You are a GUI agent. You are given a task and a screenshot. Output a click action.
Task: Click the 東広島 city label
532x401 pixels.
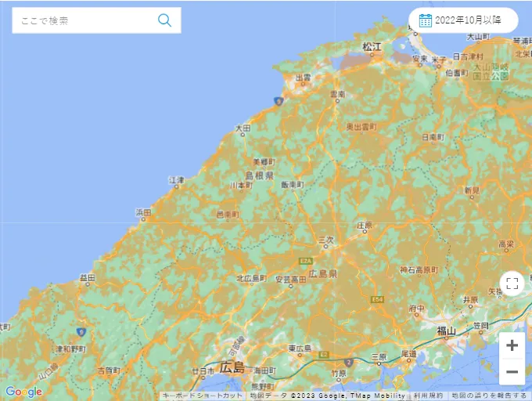300,348
